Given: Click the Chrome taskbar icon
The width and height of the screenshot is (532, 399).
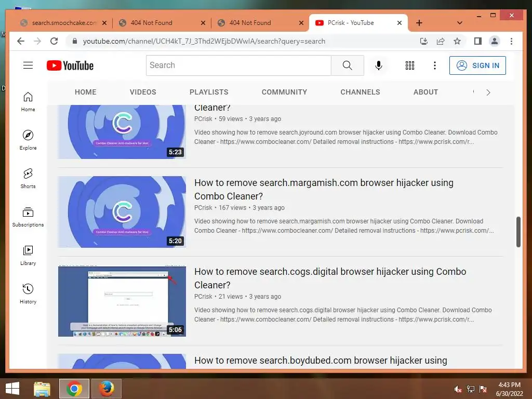Looking at the screenshot, I should (74, 389).
